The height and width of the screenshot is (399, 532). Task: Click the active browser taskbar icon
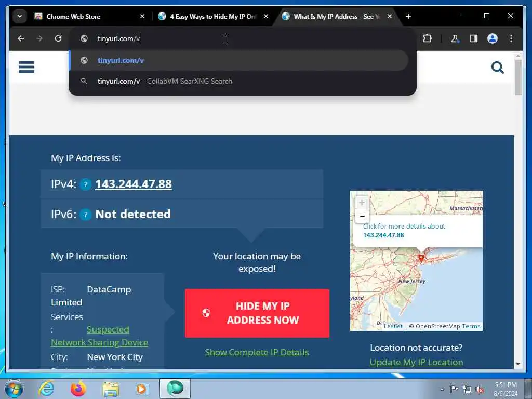(x=175, y=389)
